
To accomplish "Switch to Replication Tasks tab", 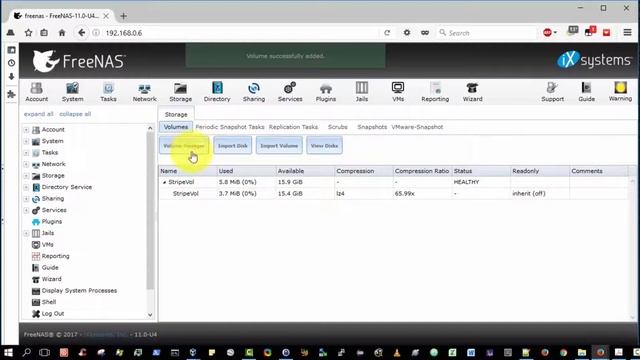I will tap(293, 127).
